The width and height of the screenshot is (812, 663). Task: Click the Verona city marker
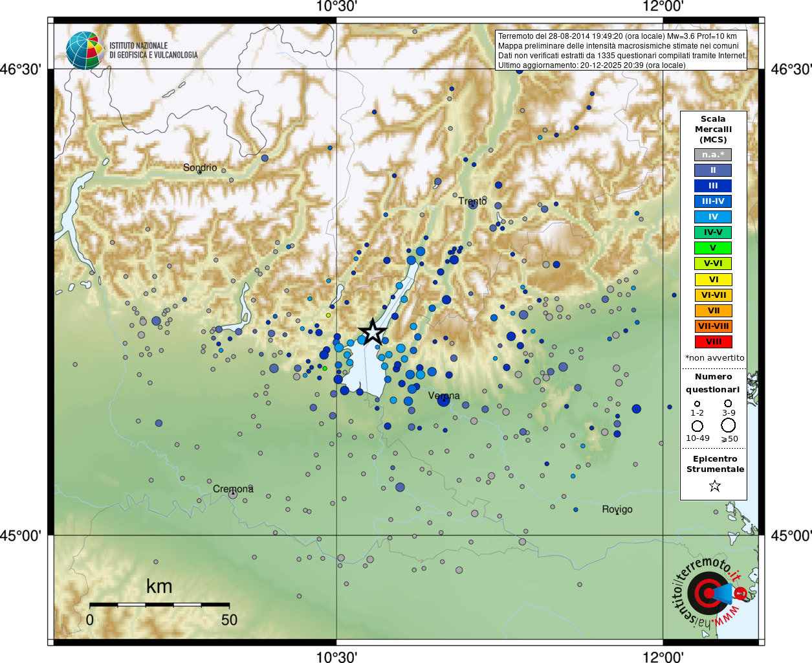tap(443, 400)
